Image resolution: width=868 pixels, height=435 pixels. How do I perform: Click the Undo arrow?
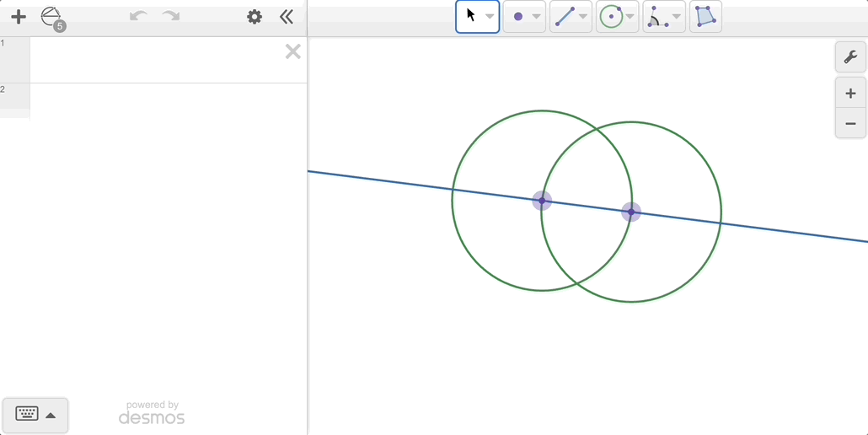[x=138, y=17]
